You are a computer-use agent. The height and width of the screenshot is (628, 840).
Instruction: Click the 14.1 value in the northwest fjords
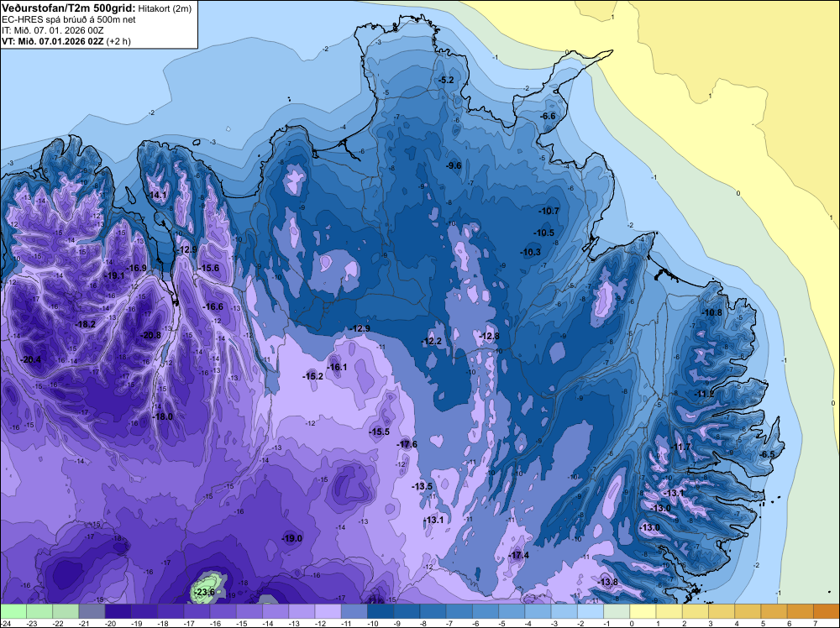click(157, 196)
